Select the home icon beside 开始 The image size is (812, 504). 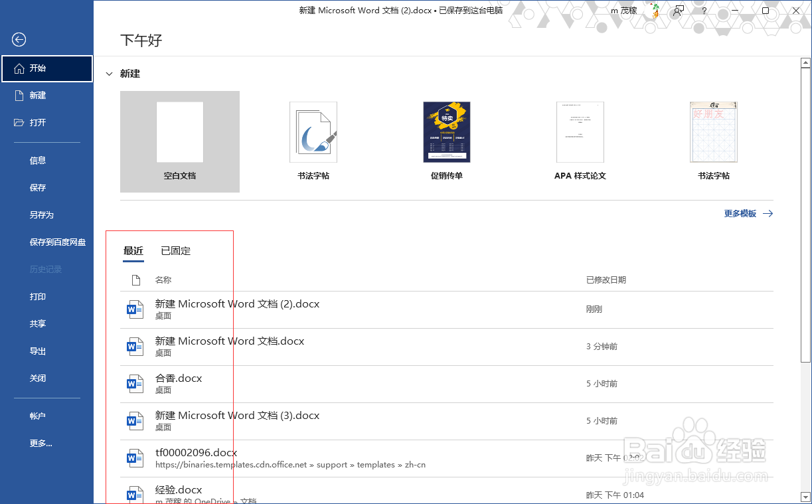coord(19,68)
